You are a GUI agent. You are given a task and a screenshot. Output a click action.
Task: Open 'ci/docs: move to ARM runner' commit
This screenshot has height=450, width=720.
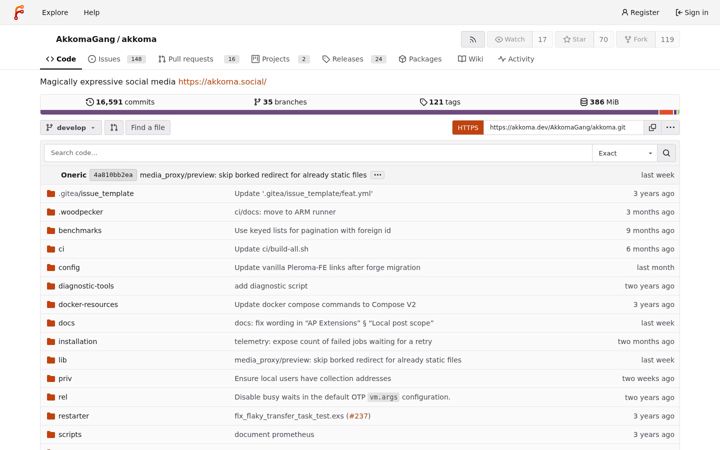285,212
